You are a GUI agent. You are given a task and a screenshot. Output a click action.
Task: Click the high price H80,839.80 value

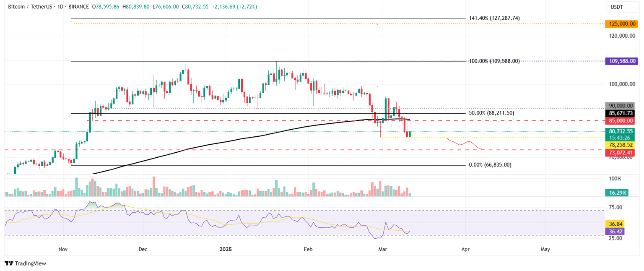136,7
